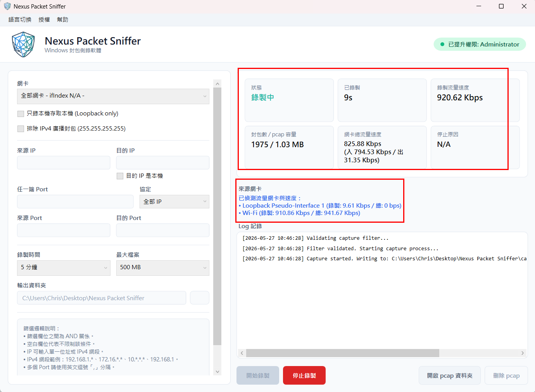
Task: Click the 來源 IP input field
Action: coord(64,163)
